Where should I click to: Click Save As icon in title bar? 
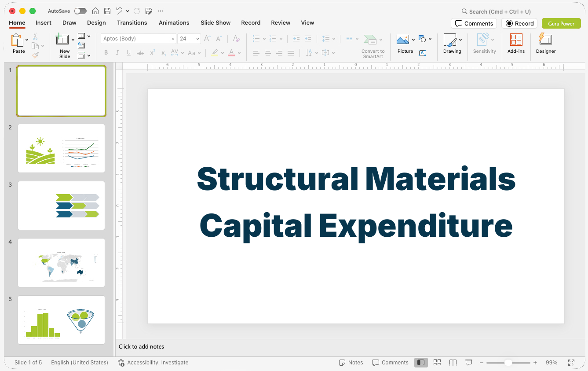[x=149, y=11]
